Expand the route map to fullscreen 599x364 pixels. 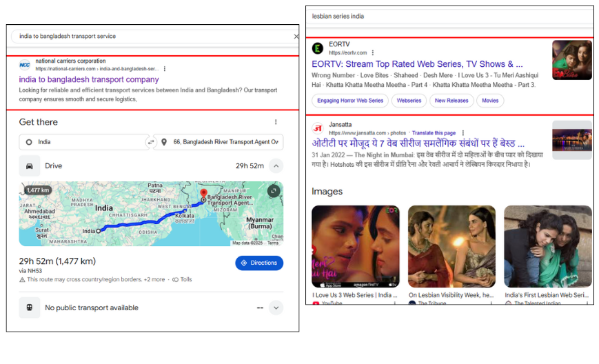[x=274, y=190]
